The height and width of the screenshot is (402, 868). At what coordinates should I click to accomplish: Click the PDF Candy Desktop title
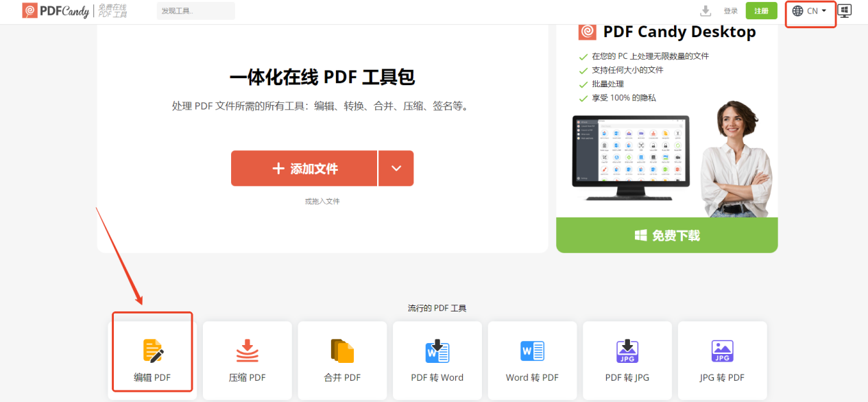[679, 32]
